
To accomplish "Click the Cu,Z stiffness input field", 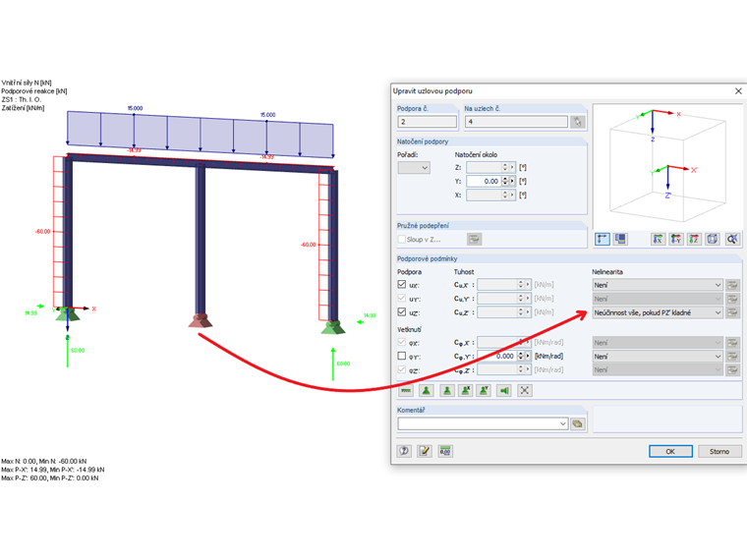I will (x=497, y=312).
